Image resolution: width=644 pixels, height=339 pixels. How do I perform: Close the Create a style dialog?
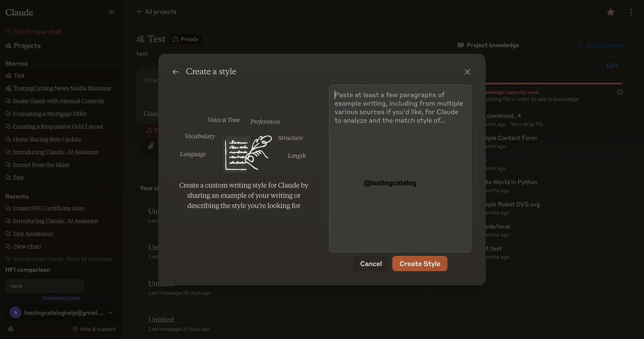(467, 72)
